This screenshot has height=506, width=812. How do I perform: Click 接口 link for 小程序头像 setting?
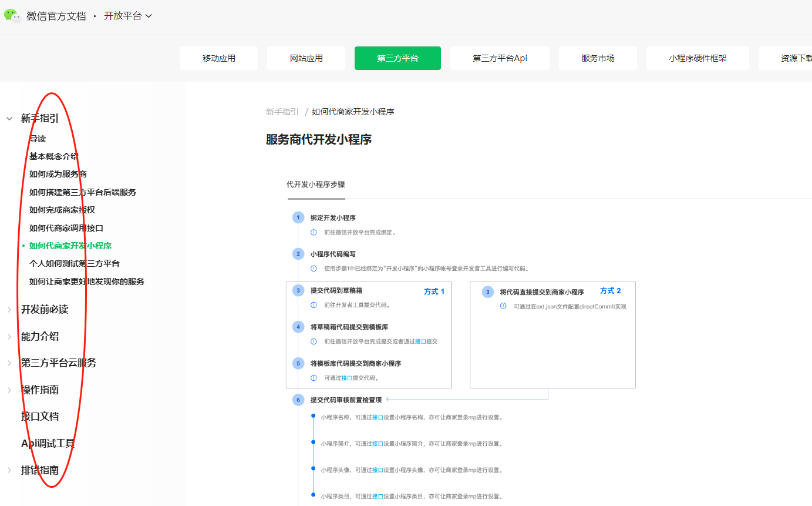(378, 470)
